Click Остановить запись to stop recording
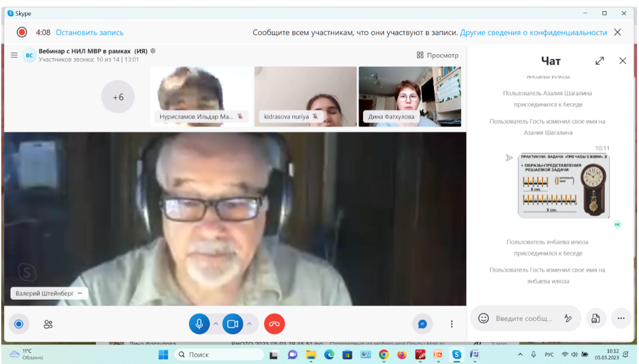This screenshot has height=364, width=639. tap(89, 32)
